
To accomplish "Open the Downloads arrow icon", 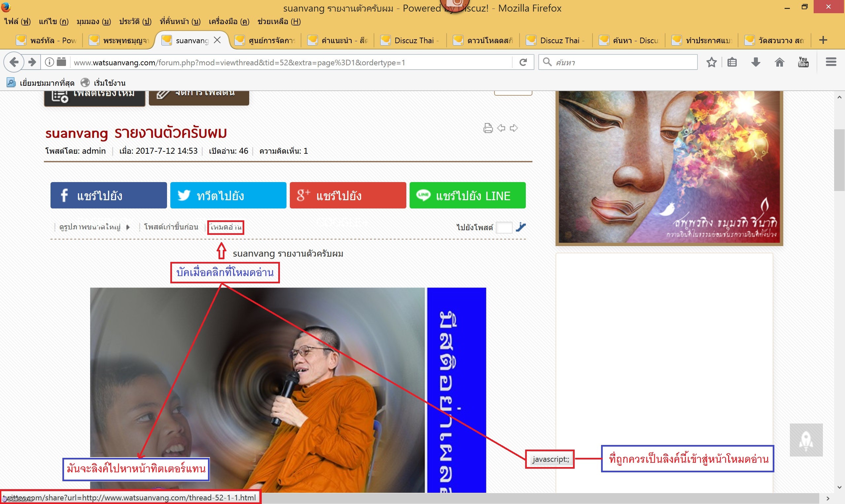I will (755, 62).
